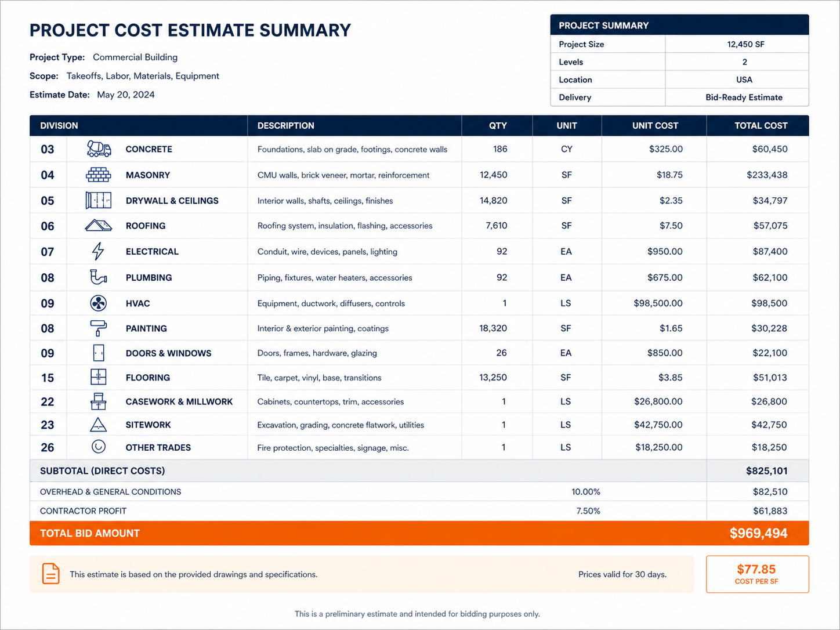
Task: Click the DESCRIPTION column header
Action: click(286, 125)
